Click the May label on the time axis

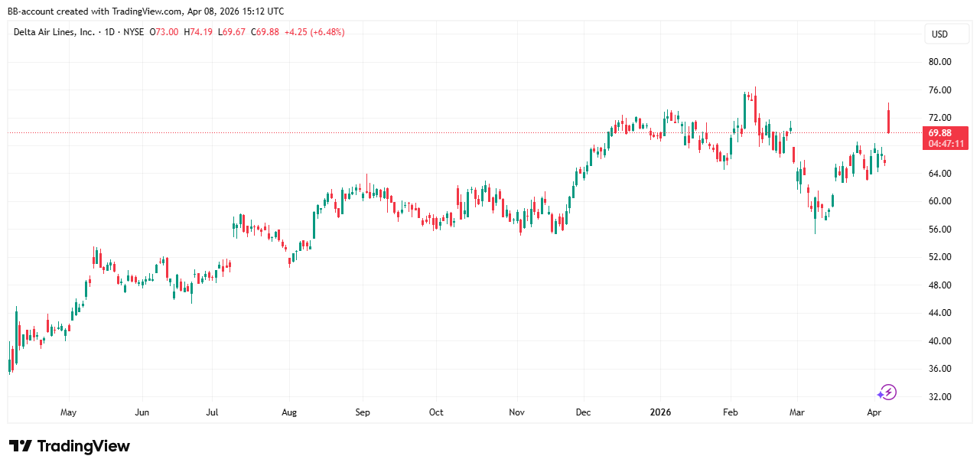click(68, 412)
